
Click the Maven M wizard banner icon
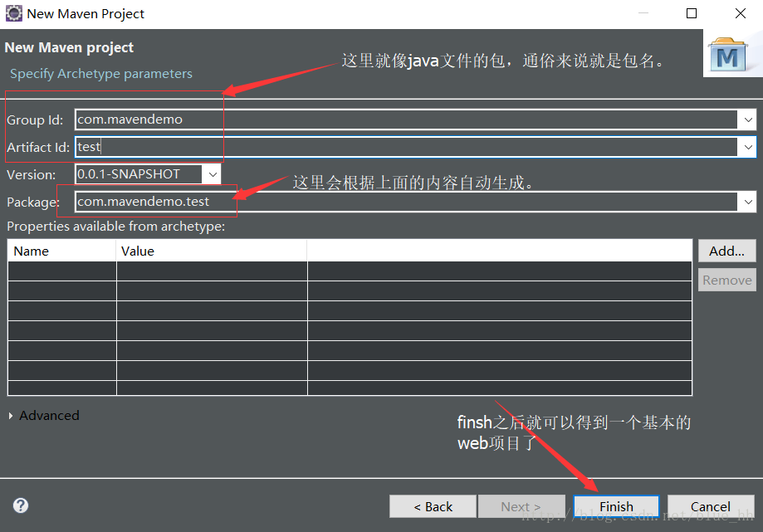pos(728,55)
